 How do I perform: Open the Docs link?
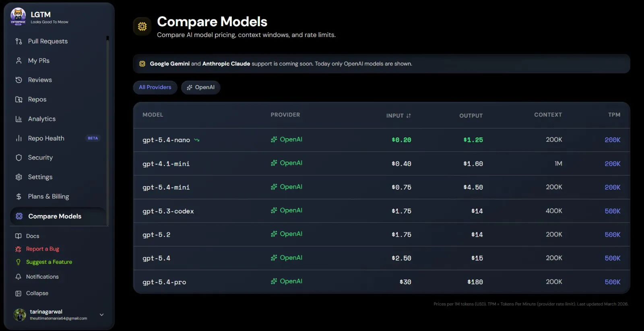pos(33,236)
